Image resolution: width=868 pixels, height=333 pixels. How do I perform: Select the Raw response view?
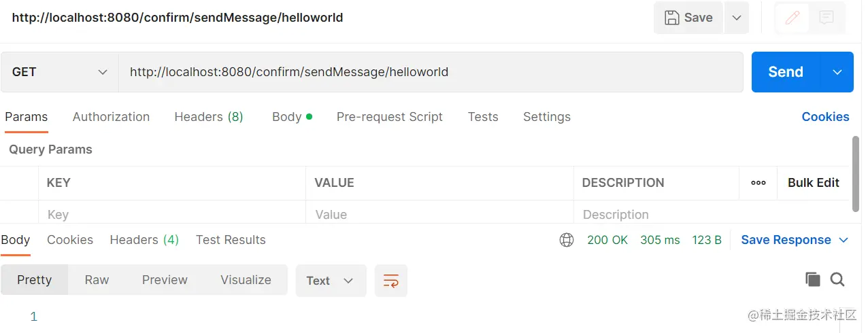coord(97,280)
